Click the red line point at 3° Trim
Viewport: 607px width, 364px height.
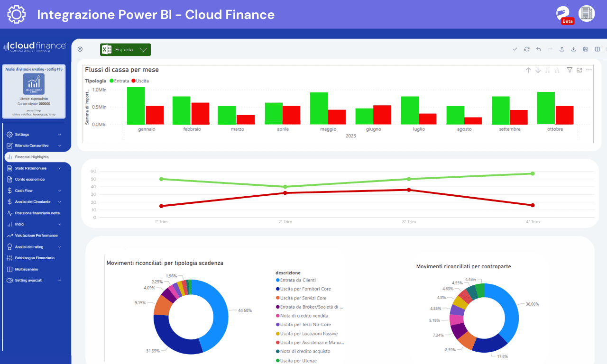[x=409, y=190]
